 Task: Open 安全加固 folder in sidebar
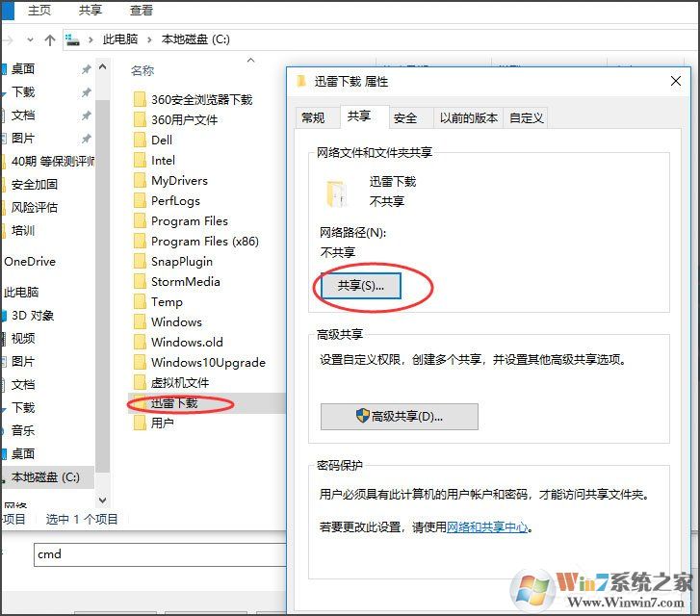(35, 185)
